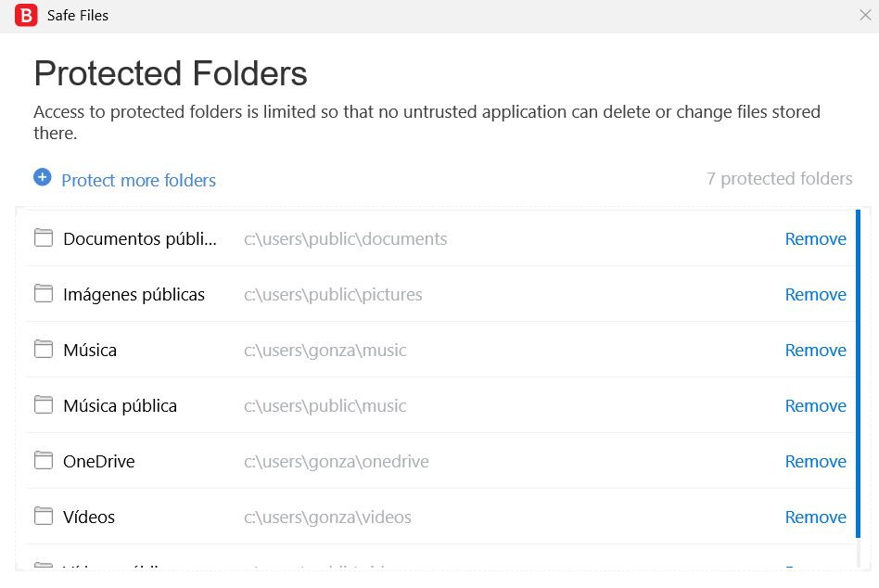Remove the Música folder from protection
Viewport: 879px width, 588px height.
point(815,351)
